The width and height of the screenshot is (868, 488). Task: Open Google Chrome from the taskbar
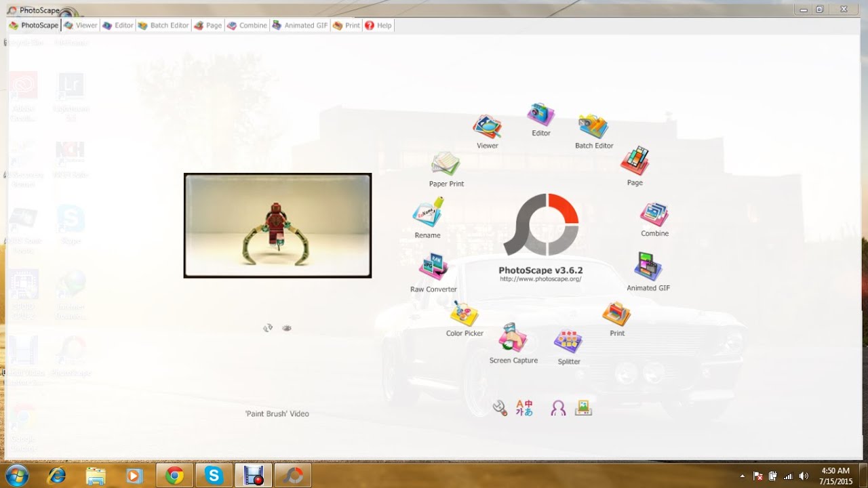tap(175, 475)
